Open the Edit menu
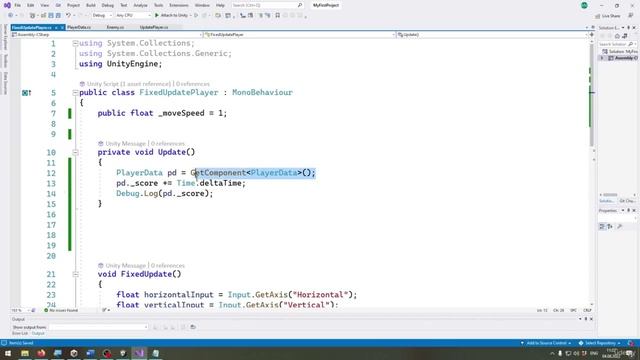 click(31, 5)
